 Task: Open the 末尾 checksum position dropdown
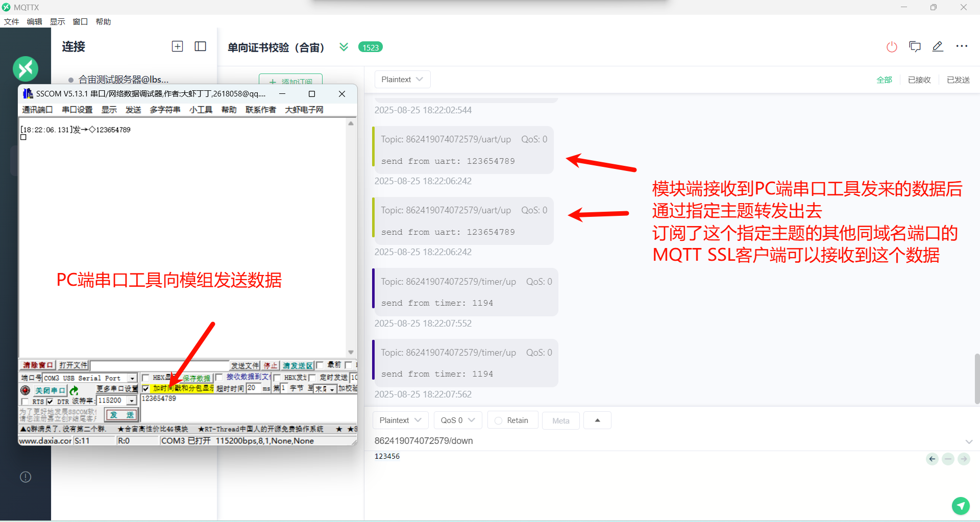click(325, 389)
